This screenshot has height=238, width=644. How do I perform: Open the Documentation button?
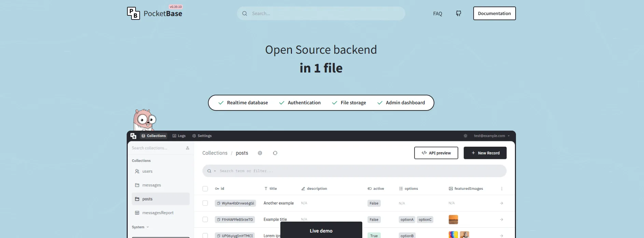click(494, 13)
